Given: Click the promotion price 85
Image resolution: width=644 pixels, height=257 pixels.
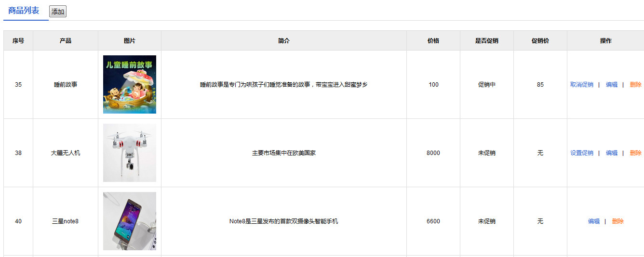Looking at the screenshot, I should tap(540, 85).
